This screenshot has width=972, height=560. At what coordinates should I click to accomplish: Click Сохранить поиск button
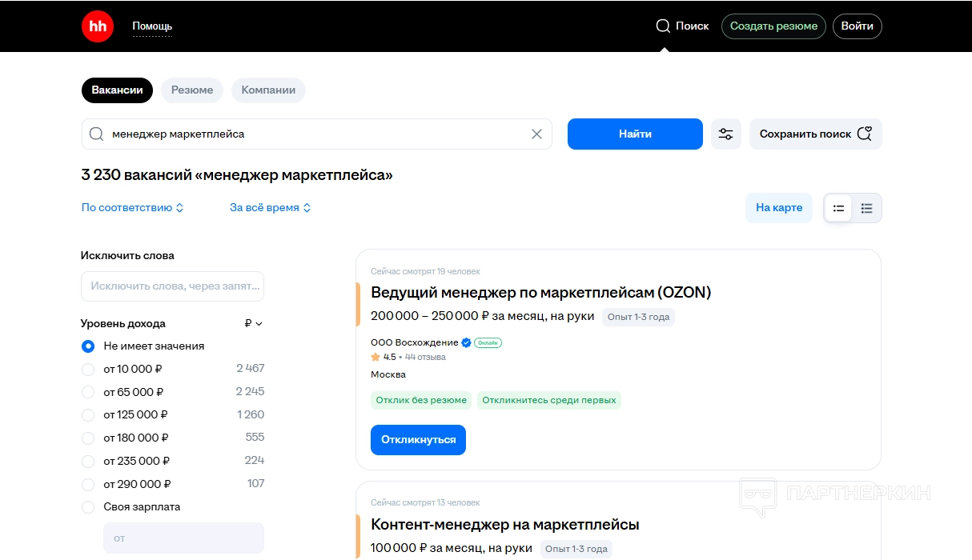coord(814,134)
